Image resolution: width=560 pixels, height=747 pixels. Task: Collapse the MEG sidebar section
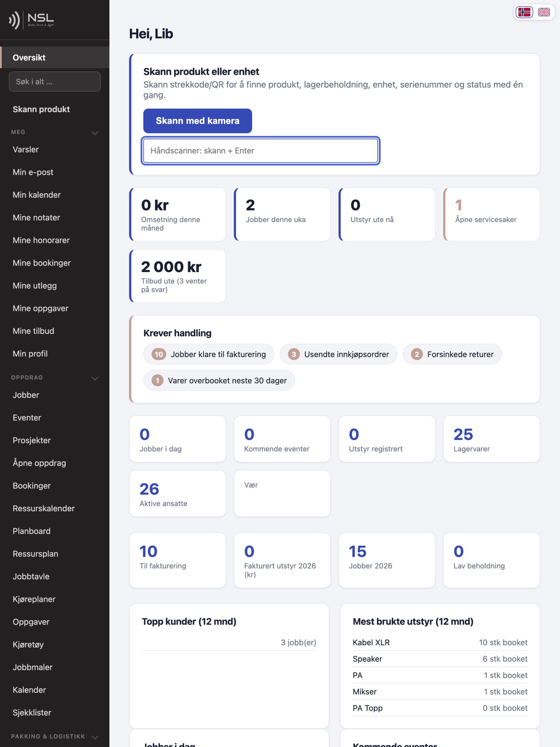click(x=95, y=132)
